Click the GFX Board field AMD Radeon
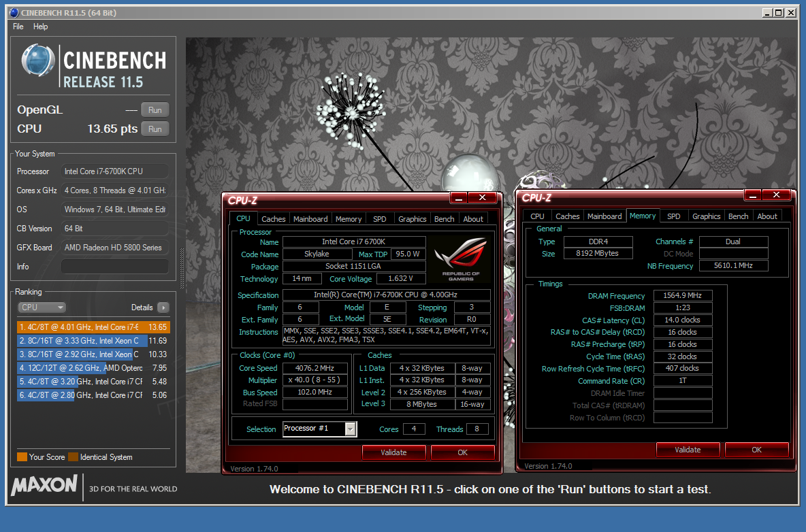This screenshot has width=806, height=532. 114,248
